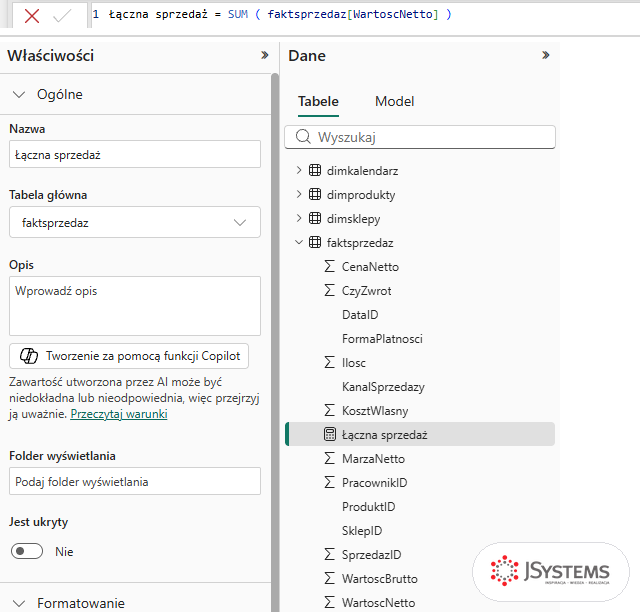Click the sigma icon beside MarzaNetto
This screenshot has height=612, width=640.
click(x=329, y=458)
